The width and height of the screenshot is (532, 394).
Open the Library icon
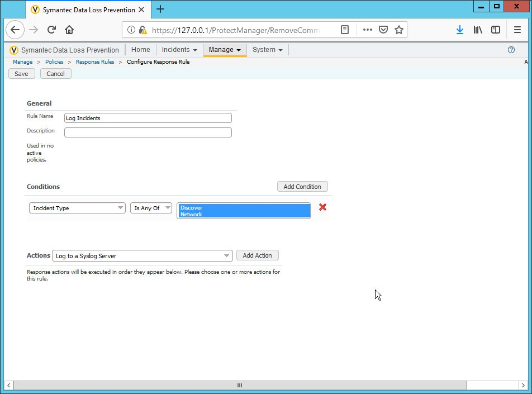tap(478, 30)
